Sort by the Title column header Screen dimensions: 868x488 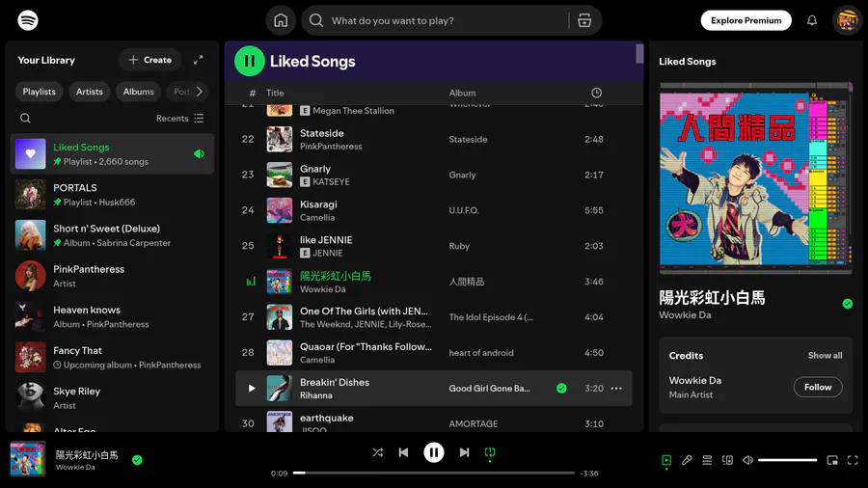(x=275, y=93)
